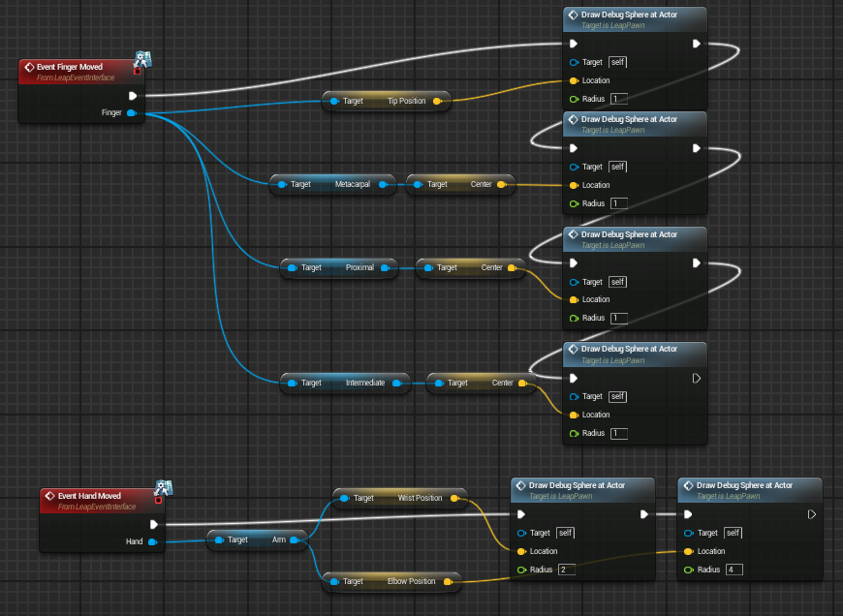Click the exec output pin on Event Hand Moved
Viewport: 843px width, 616px height.
[x=154, y=524]
